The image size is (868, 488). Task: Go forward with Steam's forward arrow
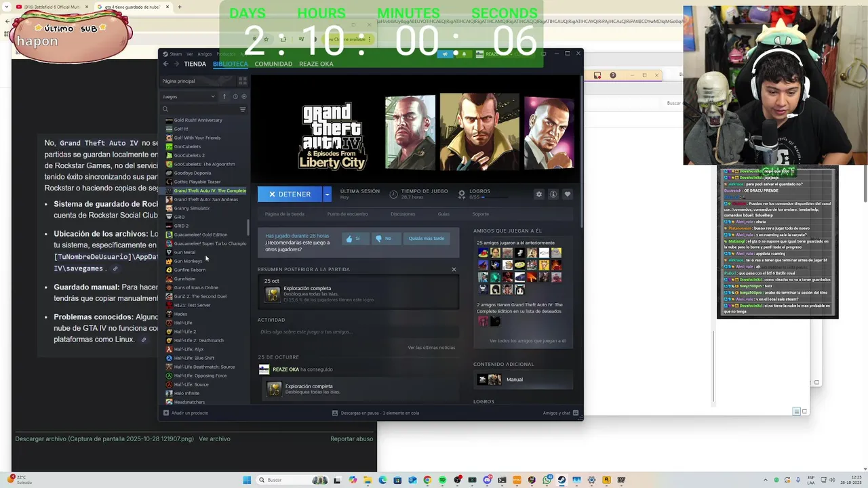(x=176, y=64)
